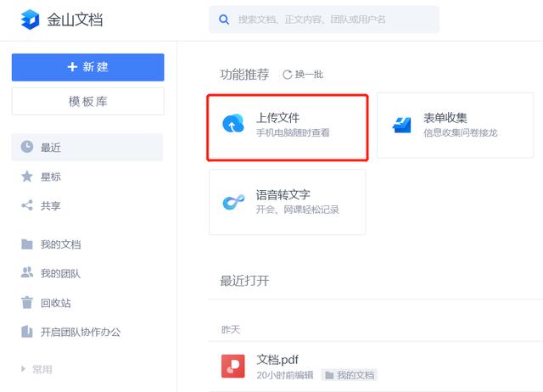Click the 我的文档 location tag on 文档.pdf

pos(350,375)
